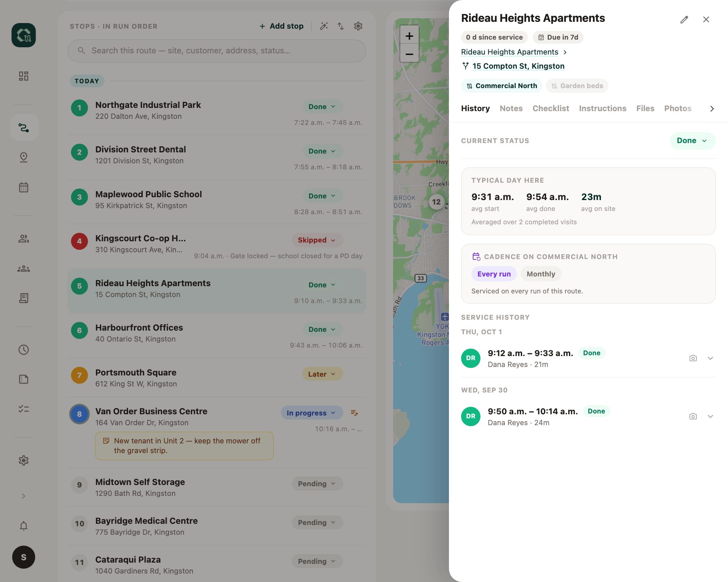
Task: Open the notifications bell icon
Action: [x=23, y=526]
